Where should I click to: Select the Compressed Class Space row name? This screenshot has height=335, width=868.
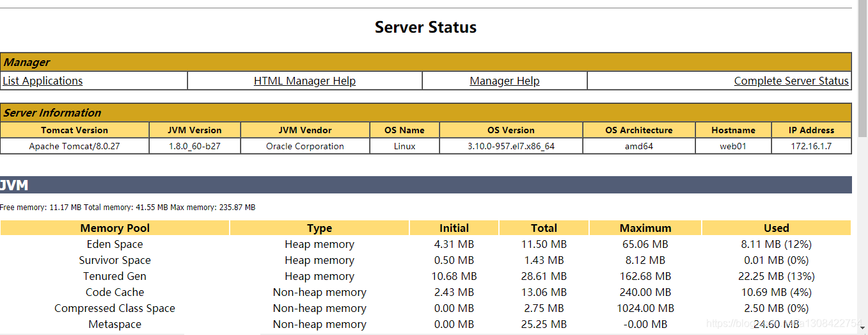coord(115,308)
